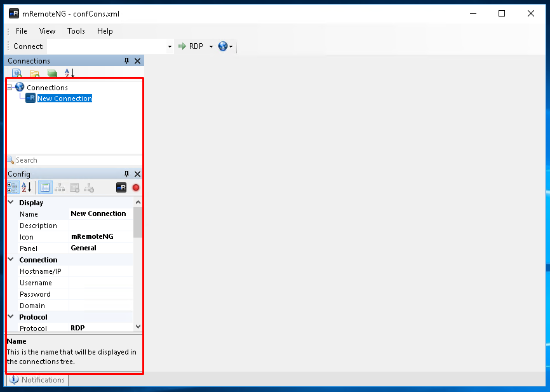The height and width of the screenshot is (392, 550).
Task: Open the Properties view in the Config panel
Action: [45, 187]
